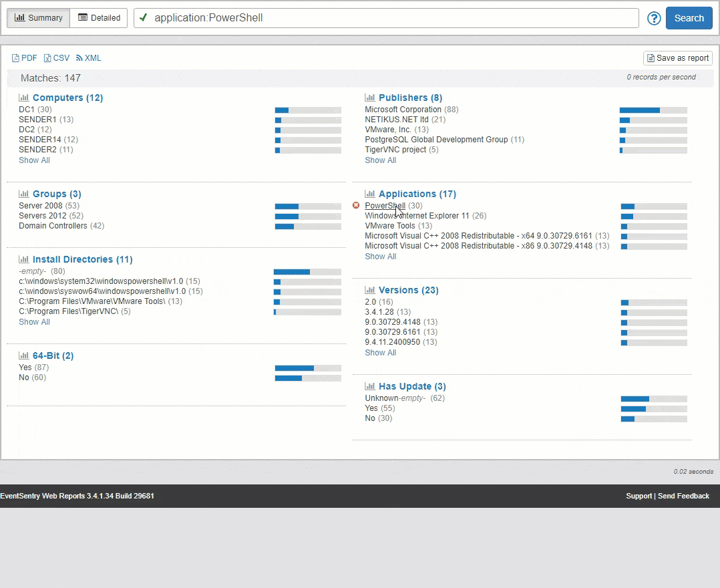Filter by publisher Microsoft Corporation
Viewport: 720px width, 588px height.
pyautogui.click(x=403, y=110)
